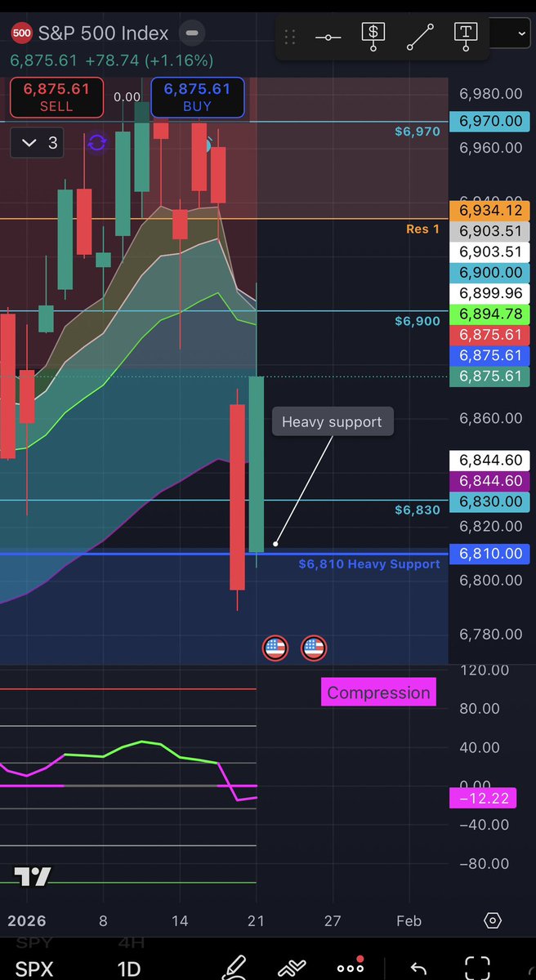536x980 pixels.
Task: Open the second US flag economic event
Action: pyautogui.click(x=314, y=648)
